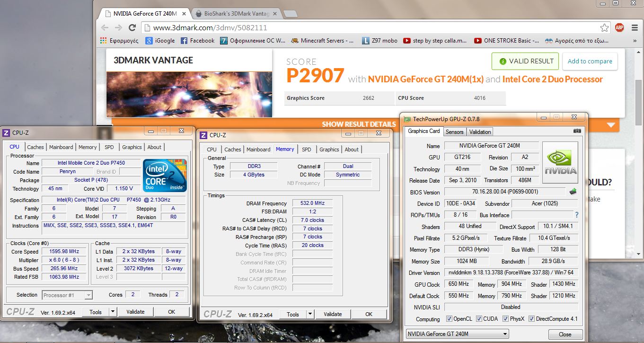Expand the orange result details chevron
The width and height of the screenshot is (644, 343).
point(611,125)
